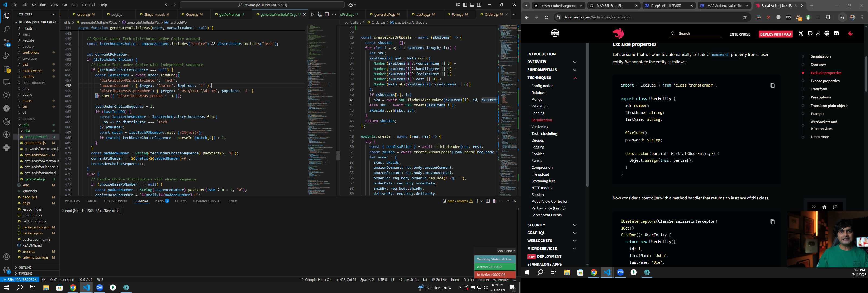Image resolution: width=868 pixels, height=293 pixels.
Task: Toggle Panel layout button in title bar
Action: click(472, 5)
